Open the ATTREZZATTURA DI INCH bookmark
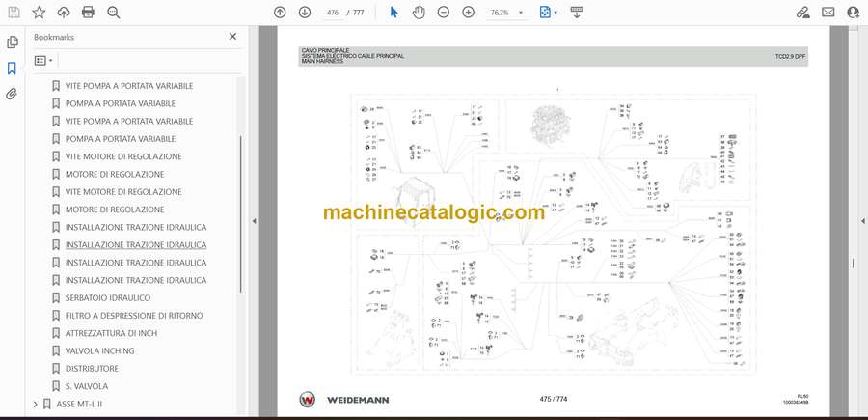 click(111, 333)
